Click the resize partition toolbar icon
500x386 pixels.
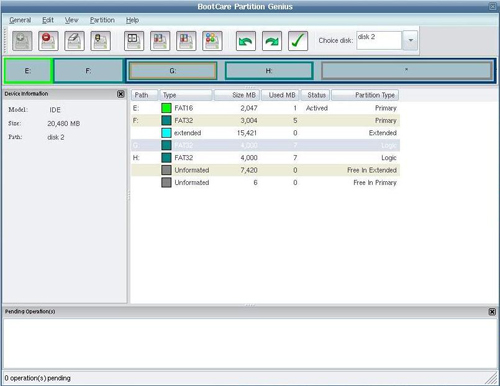[134, 41]
